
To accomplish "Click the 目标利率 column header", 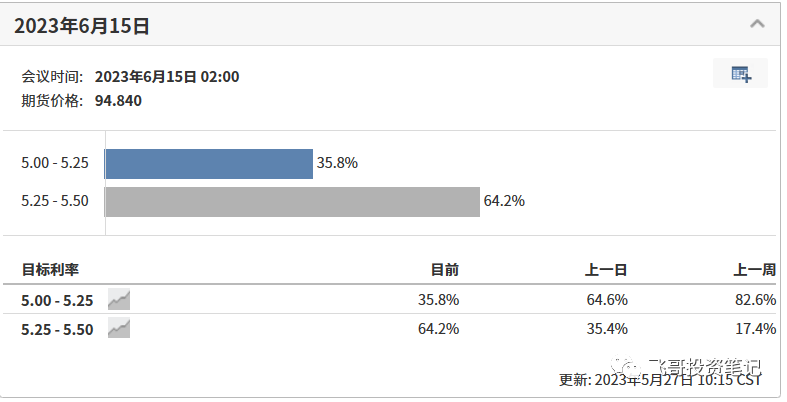I will coord(50,270).
